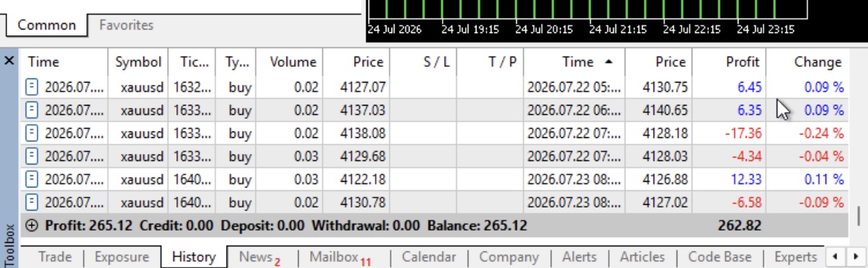Click the close time 2026.07.22 06 cell

(x=574, y=111)
